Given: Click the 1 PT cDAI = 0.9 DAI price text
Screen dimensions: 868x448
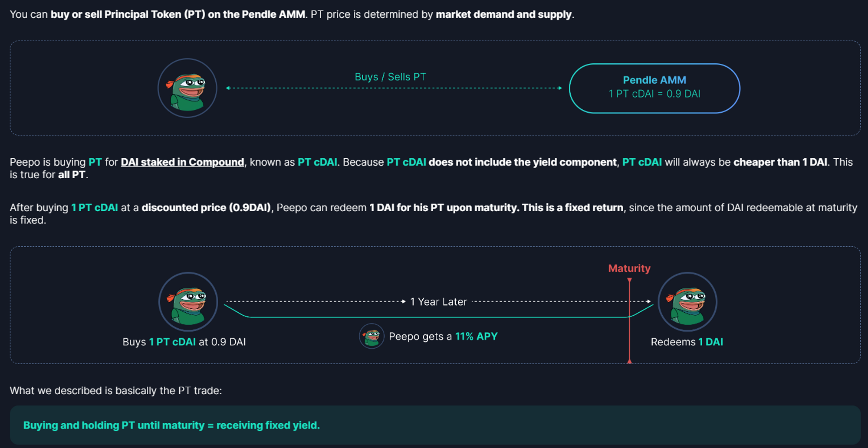Looking at the screenshot, I should point(654,94).
